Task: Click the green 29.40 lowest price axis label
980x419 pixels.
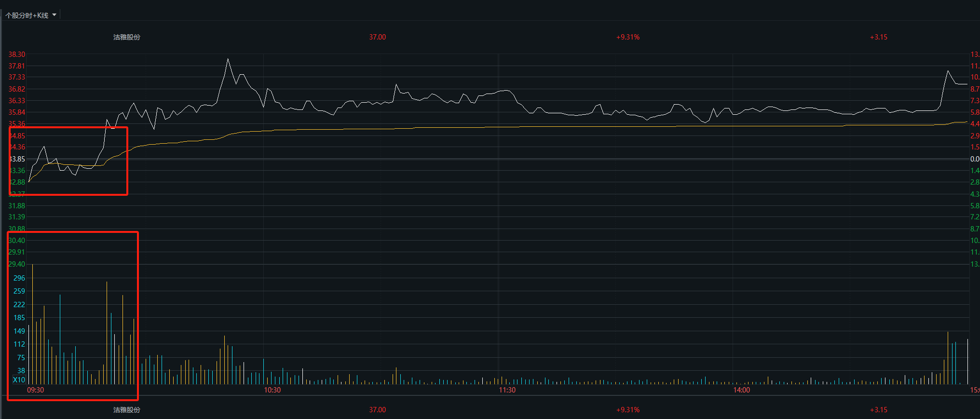Action: (x=17, y=264)
